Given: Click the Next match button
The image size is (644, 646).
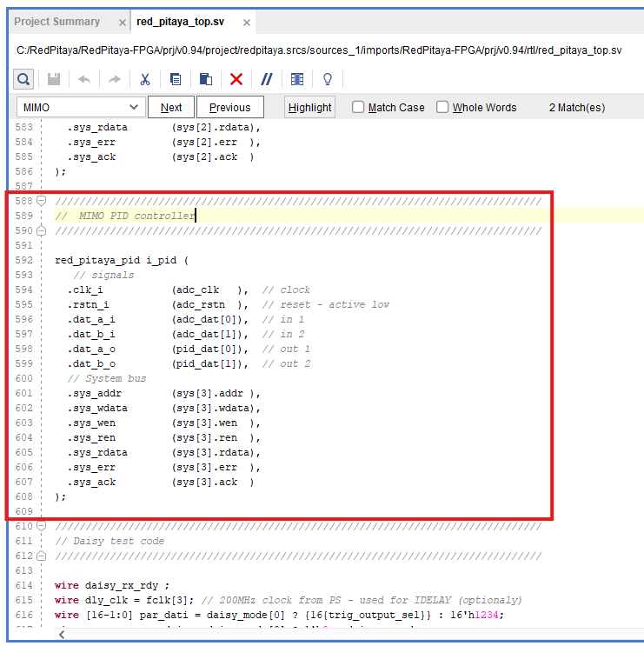Looking at the screenshot, I should pyautogui.click(x=171, y=107).
